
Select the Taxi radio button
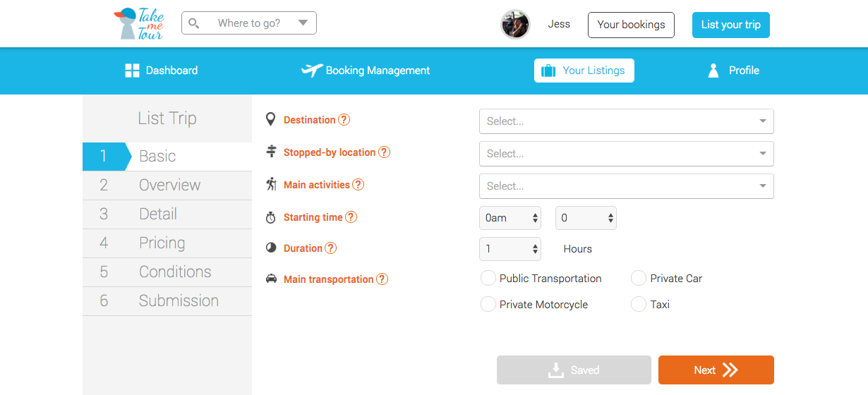click(639, 305)
